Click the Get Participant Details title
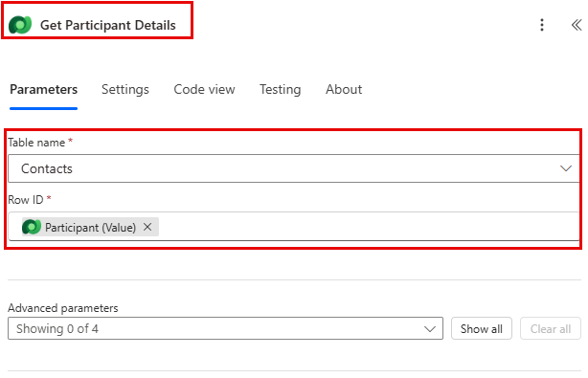Image resolution: width=588 pixels, height=378 pixels. (x=108, y=25)
